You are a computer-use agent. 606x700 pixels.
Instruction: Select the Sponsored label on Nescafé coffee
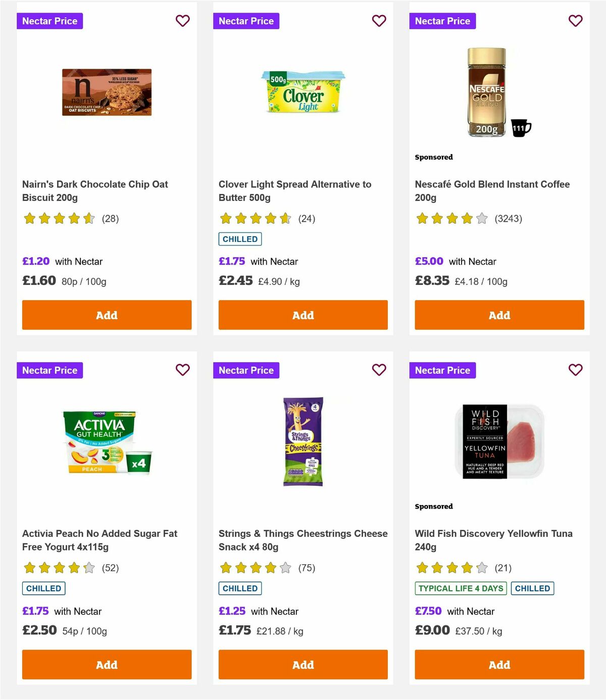433,157
